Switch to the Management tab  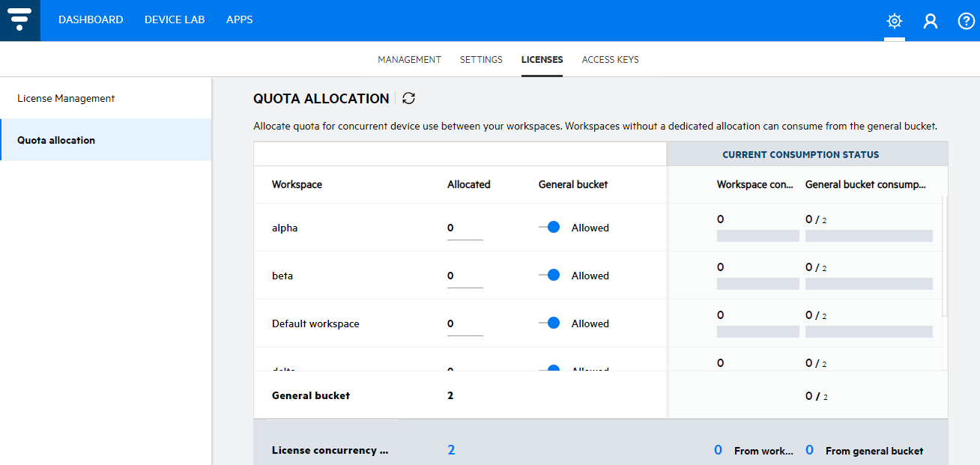(409, 60)
